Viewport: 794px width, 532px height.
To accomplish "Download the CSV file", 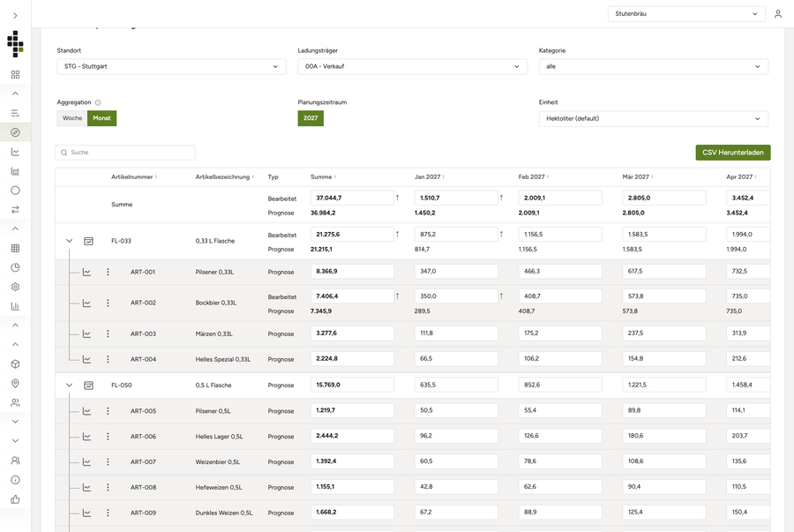I will 733,153.
